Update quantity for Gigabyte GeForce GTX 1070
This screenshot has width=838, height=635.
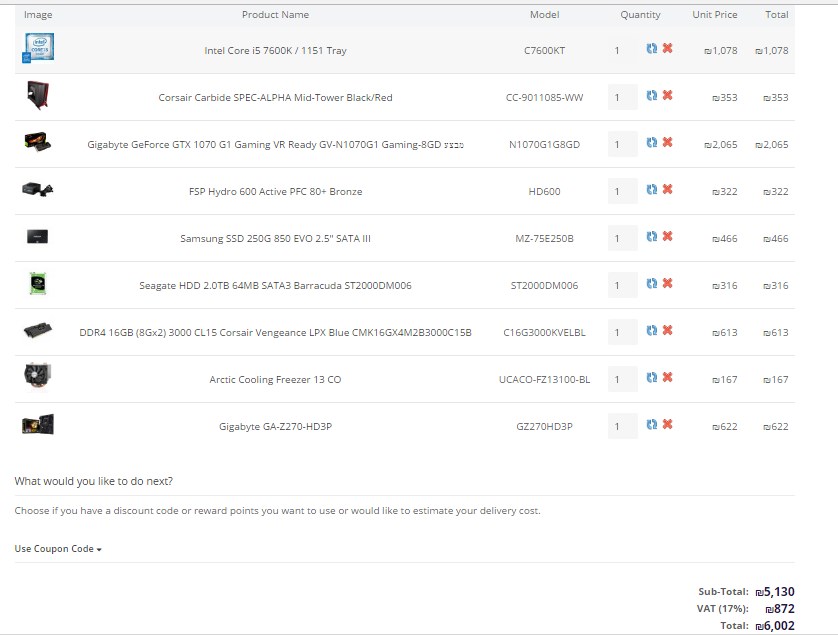pos(651,143)
